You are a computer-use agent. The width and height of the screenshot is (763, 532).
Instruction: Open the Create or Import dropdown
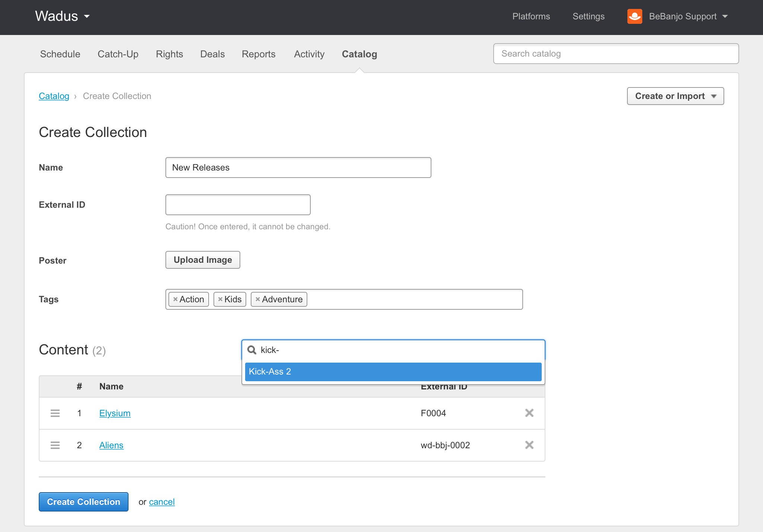[x=675, y=96]
